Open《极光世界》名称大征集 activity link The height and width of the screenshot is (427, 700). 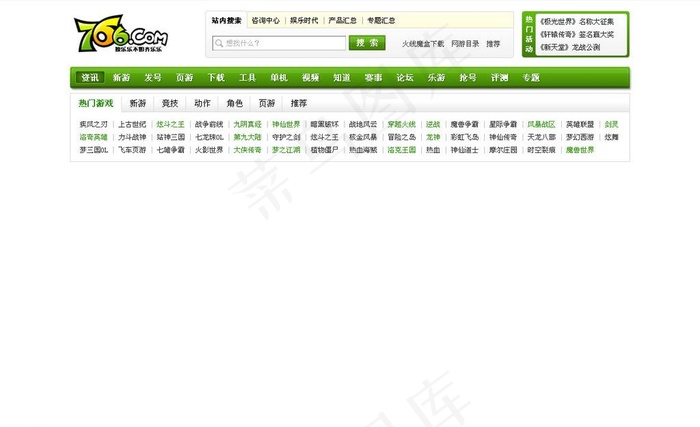tap(576, 21)
